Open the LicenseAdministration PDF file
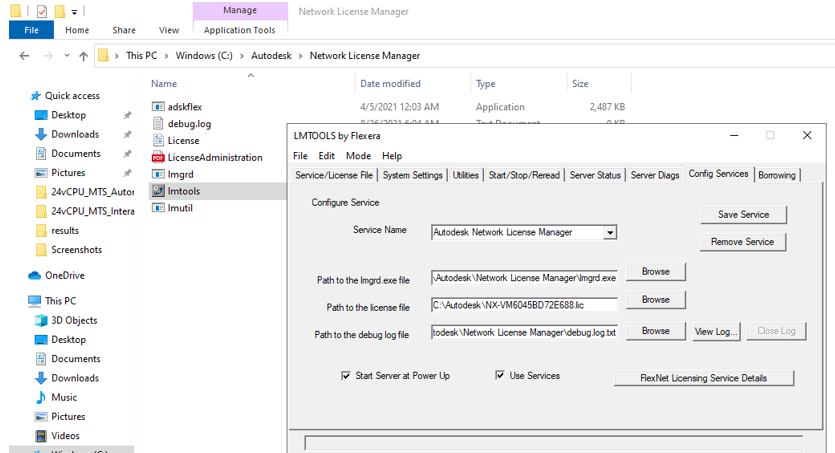The width and height of the screenshot is (835, 453). 214,157
